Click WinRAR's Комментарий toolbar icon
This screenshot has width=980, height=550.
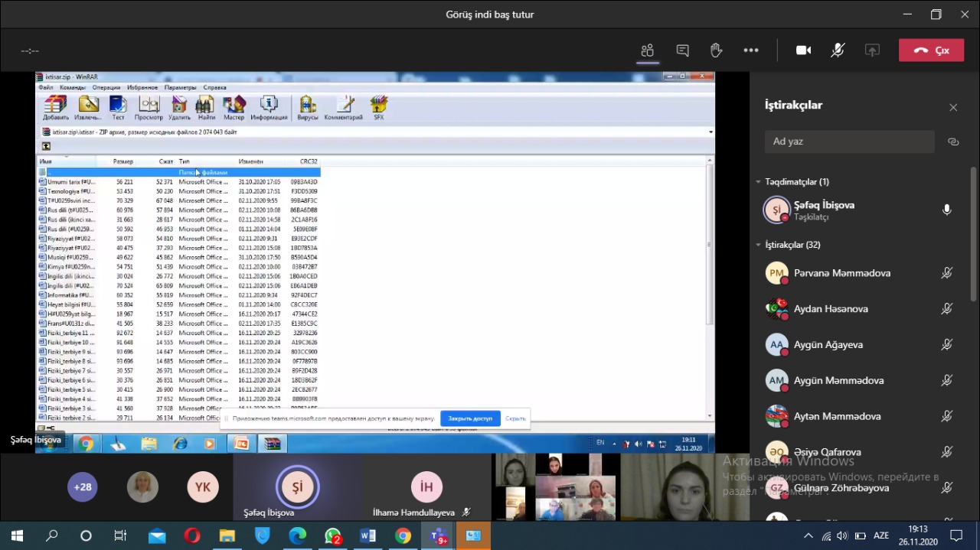point(343,108)
